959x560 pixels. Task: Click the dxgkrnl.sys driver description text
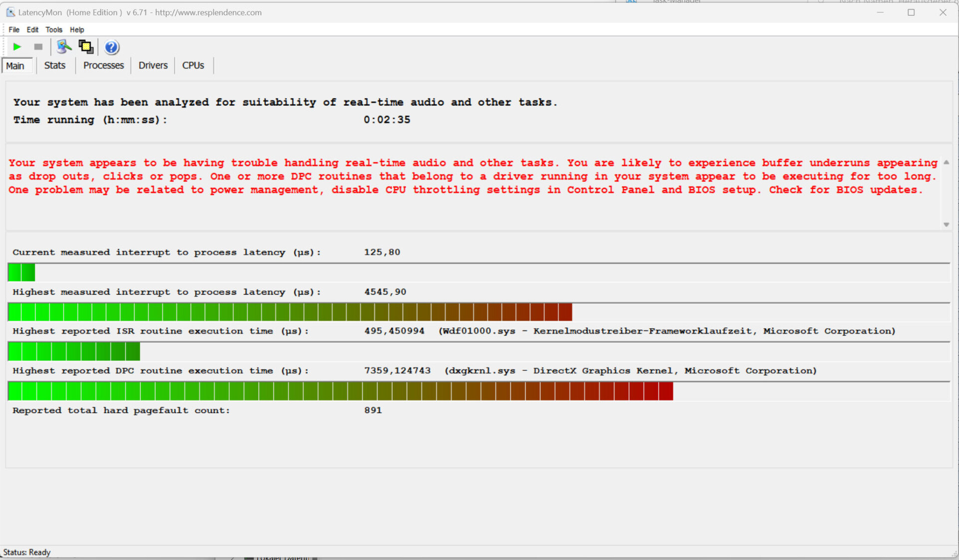(631, 371)
